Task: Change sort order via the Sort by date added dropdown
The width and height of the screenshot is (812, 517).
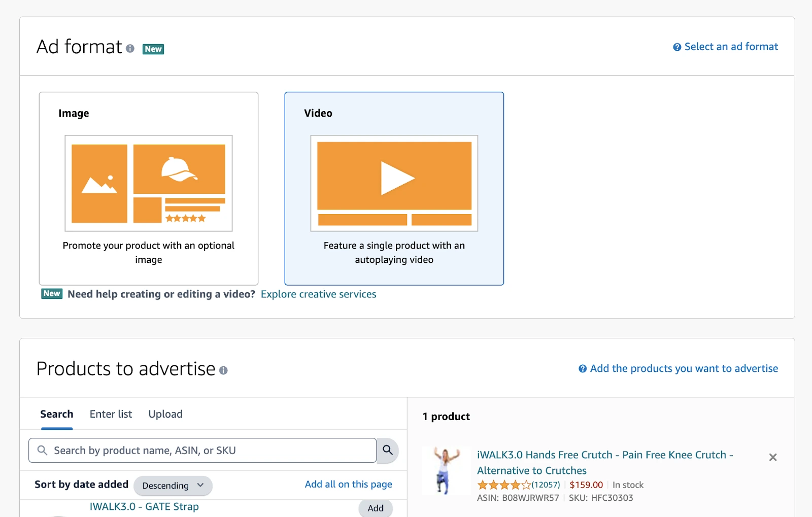Action: (173, 486)
